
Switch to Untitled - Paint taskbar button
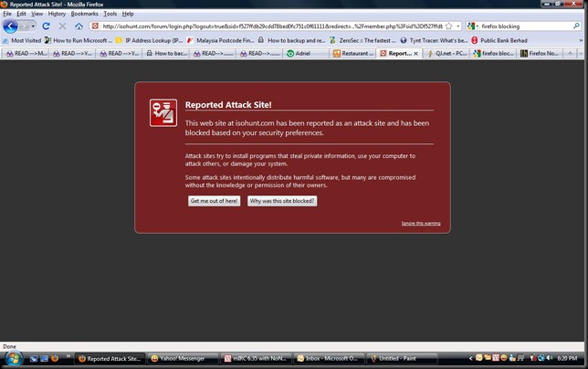tap(402, 359)
